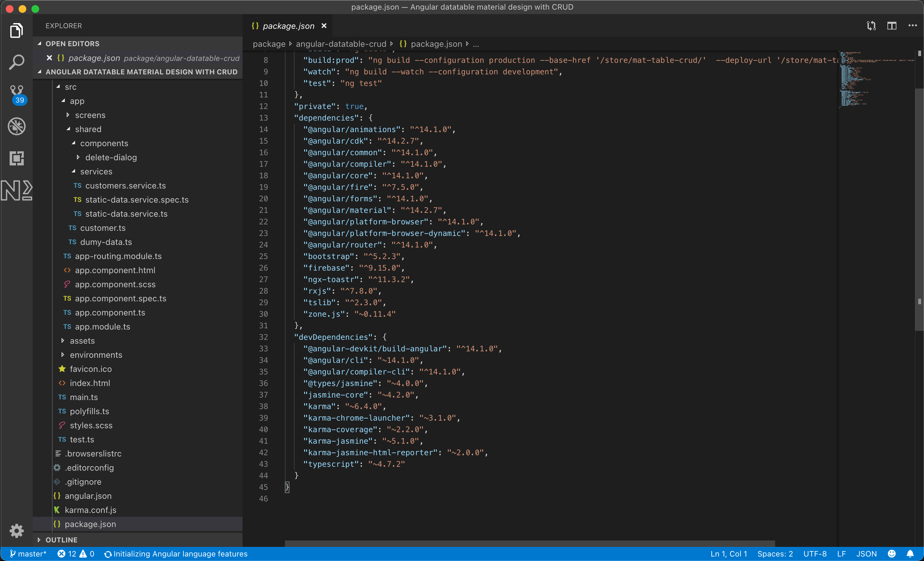Open the feedback smiley icon

point(892,554)
